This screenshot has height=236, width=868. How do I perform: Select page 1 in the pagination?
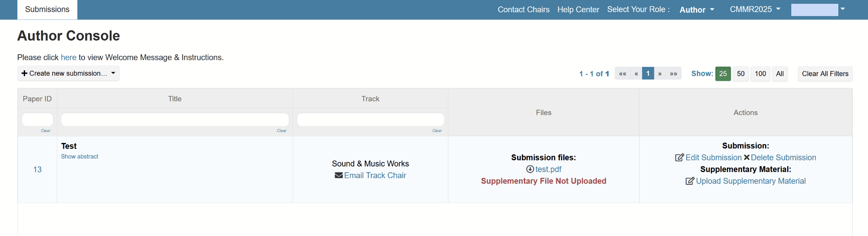(648, 74)
